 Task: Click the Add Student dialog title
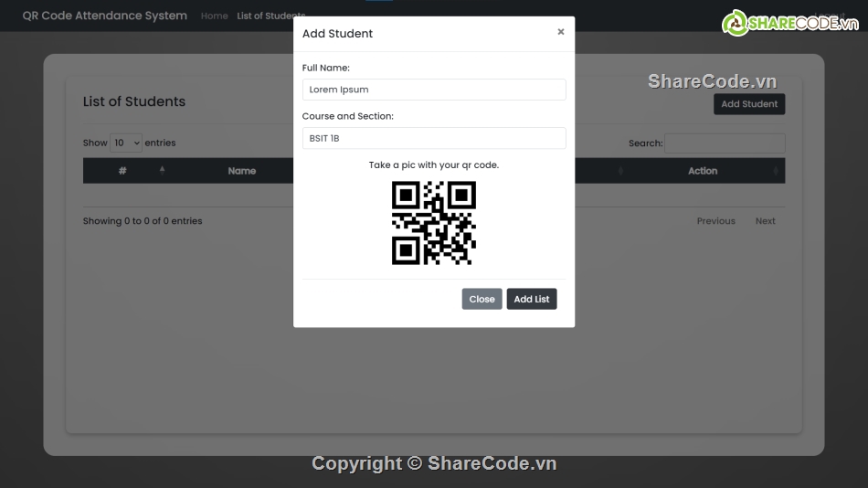pos(337,33)
